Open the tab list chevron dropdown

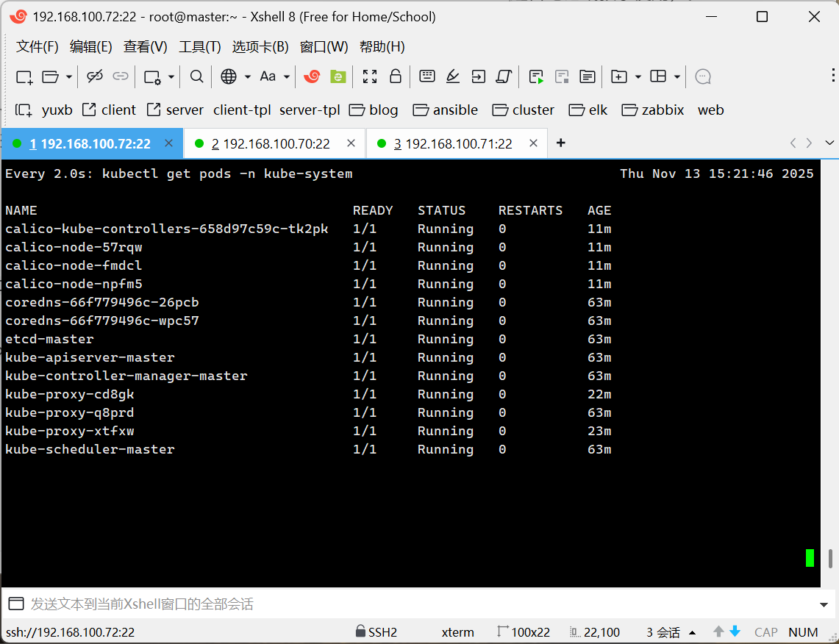[829, 143]
